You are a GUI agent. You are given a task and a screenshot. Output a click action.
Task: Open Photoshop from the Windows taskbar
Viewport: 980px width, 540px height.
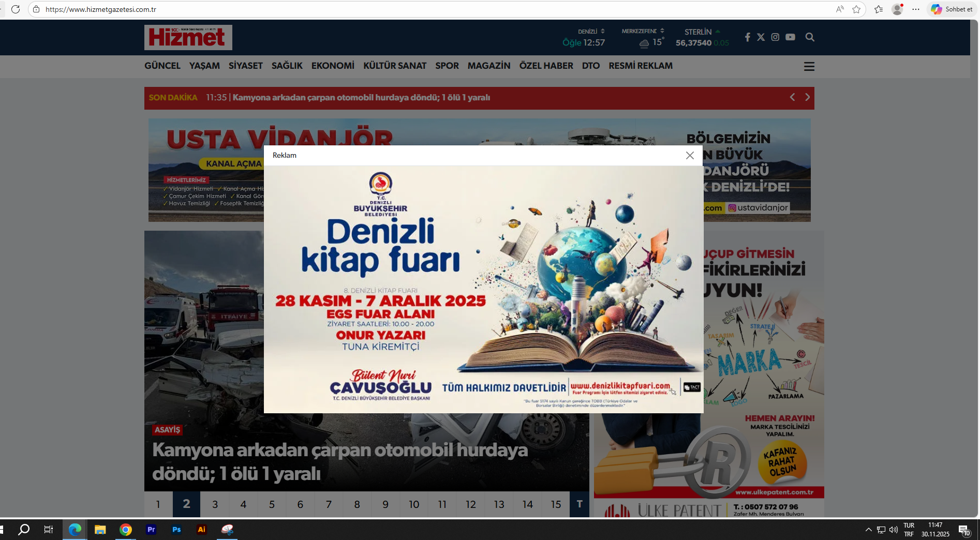176,530
